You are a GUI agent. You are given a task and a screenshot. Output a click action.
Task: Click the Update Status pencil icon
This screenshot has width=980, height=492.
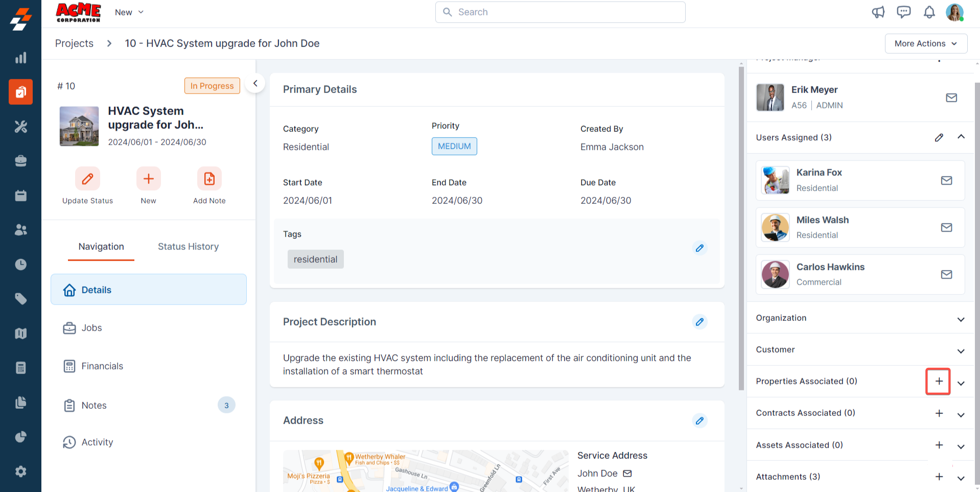pos(87,179)
